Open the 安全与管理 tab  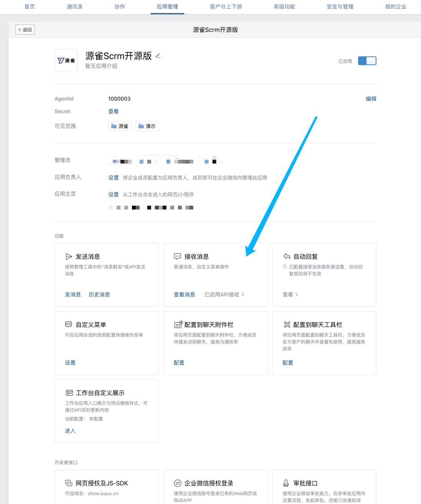click(340, 7)
